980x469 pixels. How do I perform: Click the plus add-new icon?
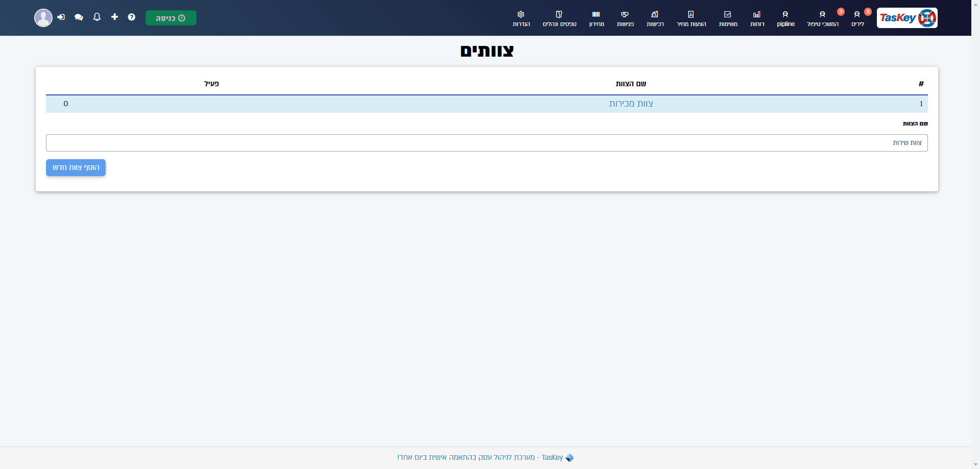coord(114,17)
